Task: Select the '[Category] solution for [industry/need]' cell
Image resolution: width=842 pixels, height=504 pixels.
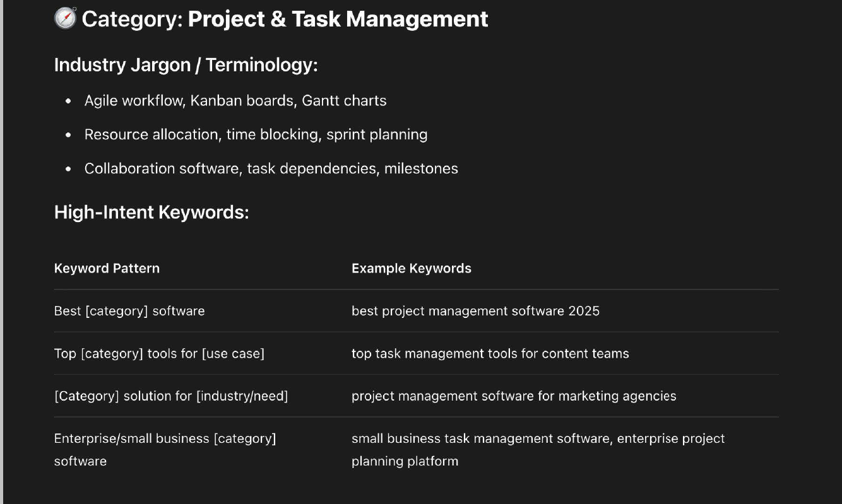Action: [171, 396]
